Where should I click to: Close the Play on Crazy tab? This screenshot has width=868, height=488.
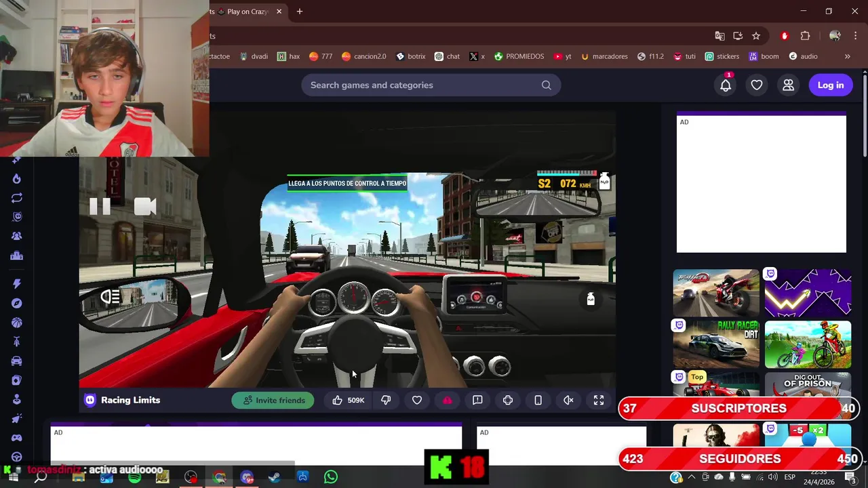279,12
